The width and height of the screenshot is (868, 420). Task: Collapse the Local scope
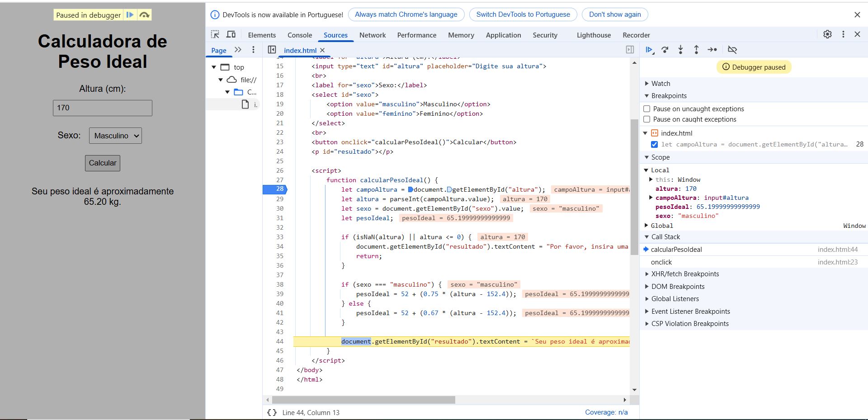tap(646, 170)
